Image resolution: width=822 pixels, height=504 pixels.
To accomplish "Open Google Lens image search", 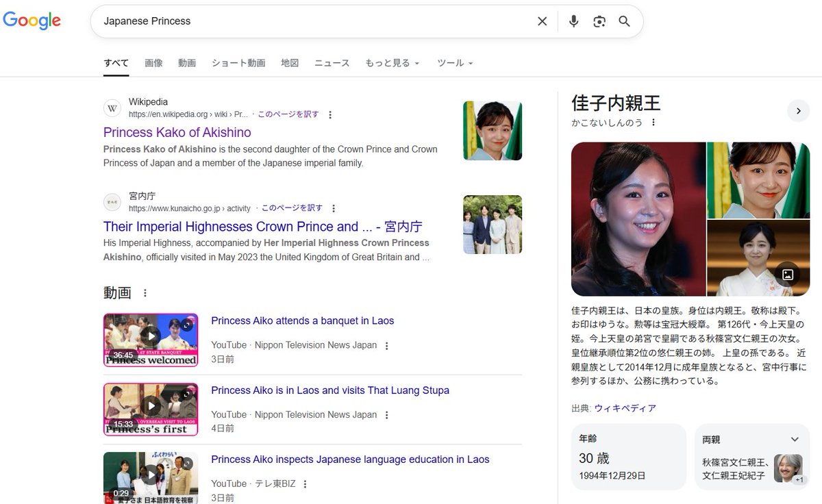I will click(x=599, y=21).
